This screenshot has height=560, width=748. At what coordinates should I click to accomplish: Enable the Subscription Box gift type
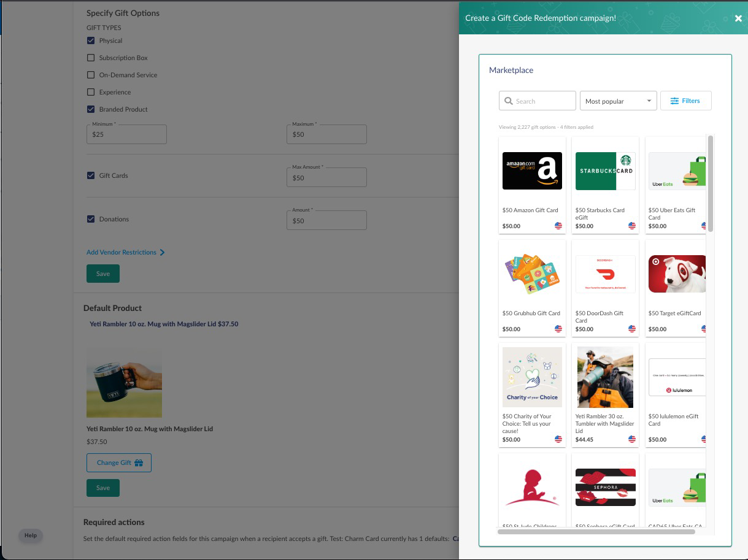click(x=91, y=58)
